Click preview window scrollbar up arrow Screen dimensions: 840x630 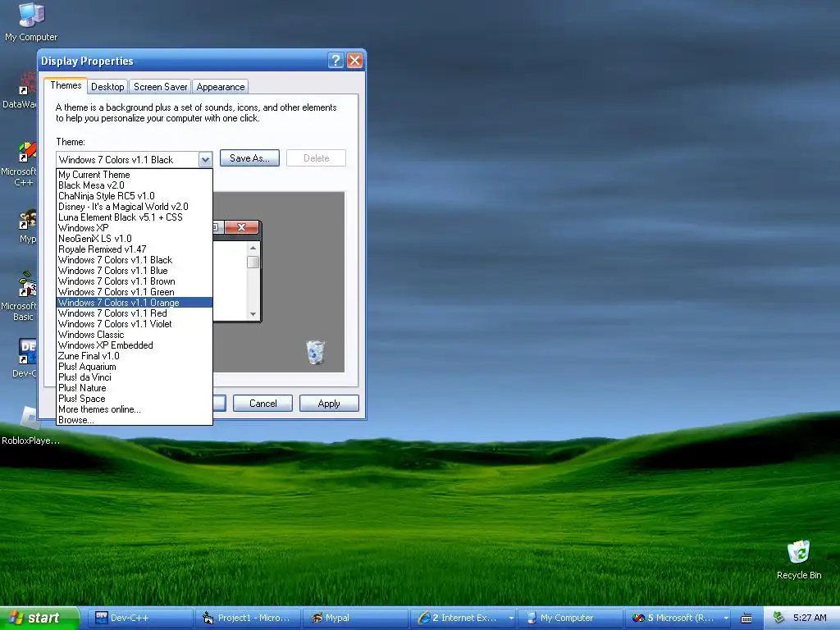pyautogui.click(x=253, y=248)
